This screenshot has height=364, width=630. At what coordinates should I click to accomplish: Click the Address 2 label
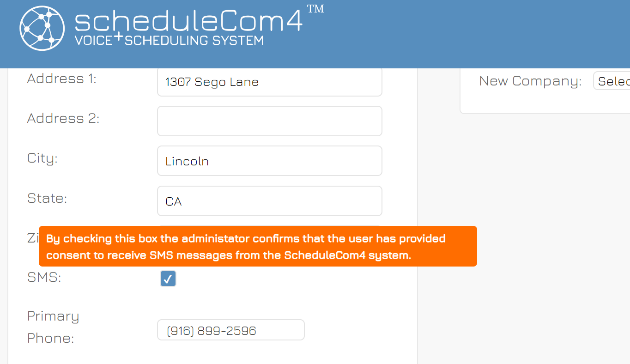coord(63,118)
